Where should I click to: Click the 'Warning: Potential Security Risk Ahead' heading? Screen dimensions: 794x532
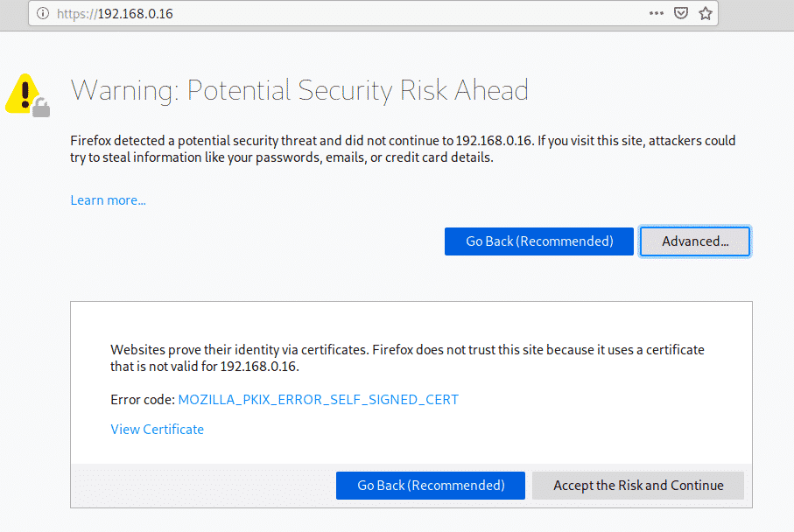299,90
